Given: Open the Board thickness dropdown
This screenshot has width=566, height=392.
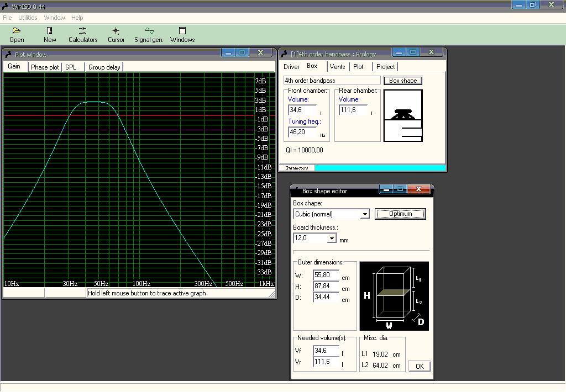Looking at the screenshot, I should tap(332, 239).
